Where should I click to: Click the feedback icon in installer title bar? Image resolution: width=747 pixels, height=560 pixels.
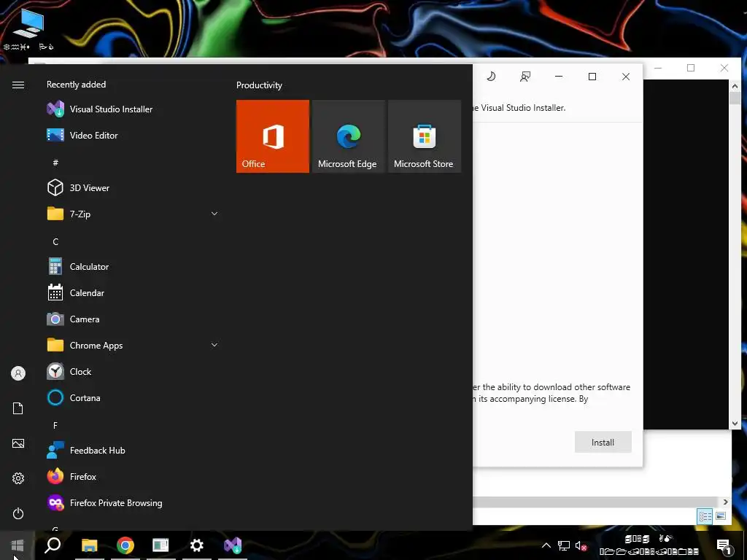pyautogui.click(x=525, y=76)
